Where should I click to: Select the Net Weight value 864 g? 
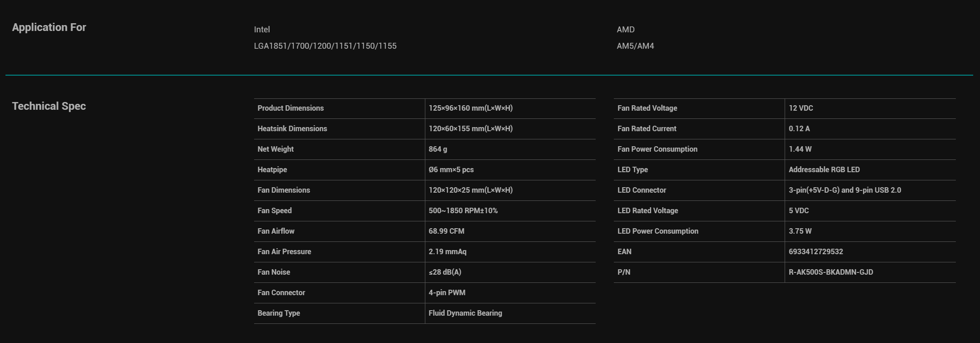[438, 149]
